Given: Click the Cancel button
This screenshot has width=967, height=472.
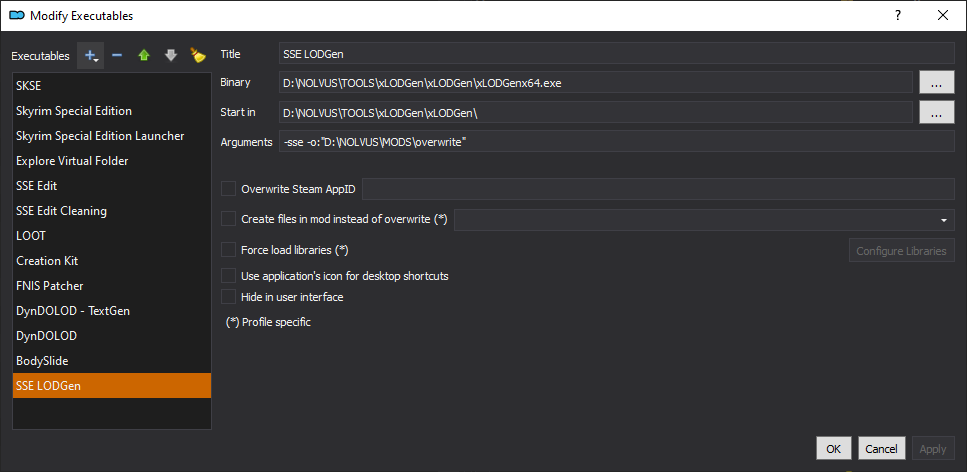Looking at the screenshot, I should tap(882, 449).
